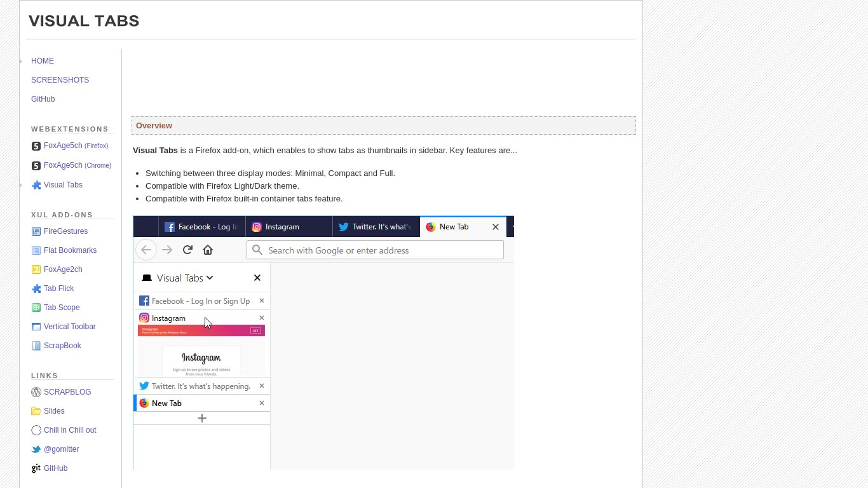The height and width of the screenshot is (488, 868).
Task: Select the Twitter row in Visual Tabs sidebar
Action: point(201,386)
